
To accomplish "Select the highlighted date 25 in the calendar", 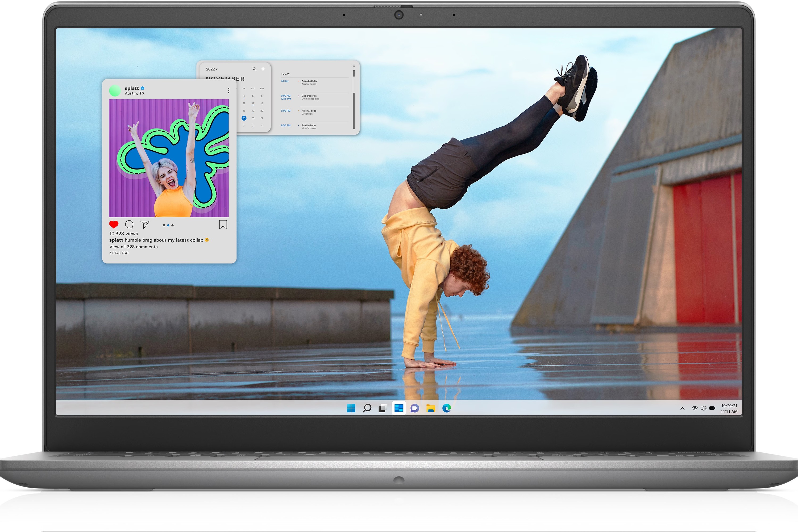I will tap(244, 118).
